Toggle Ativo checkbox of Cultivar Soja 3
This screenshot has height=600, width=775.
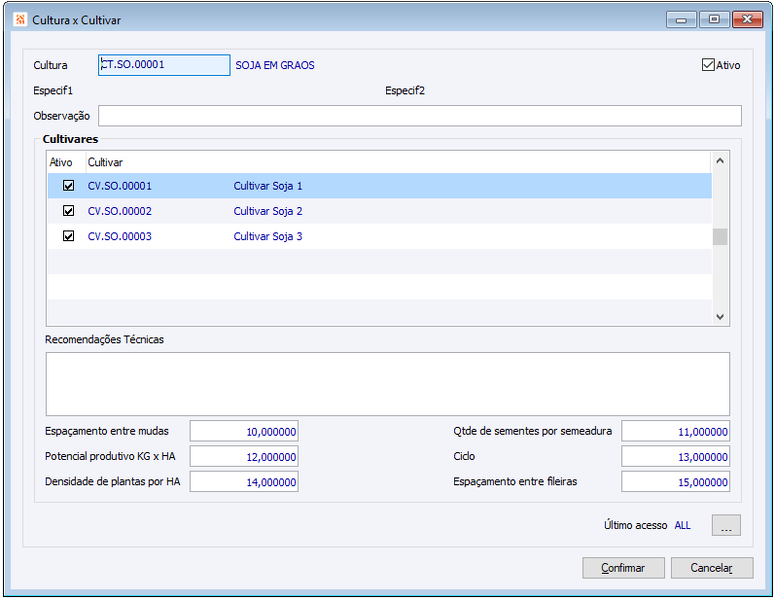tap(68, 236)
